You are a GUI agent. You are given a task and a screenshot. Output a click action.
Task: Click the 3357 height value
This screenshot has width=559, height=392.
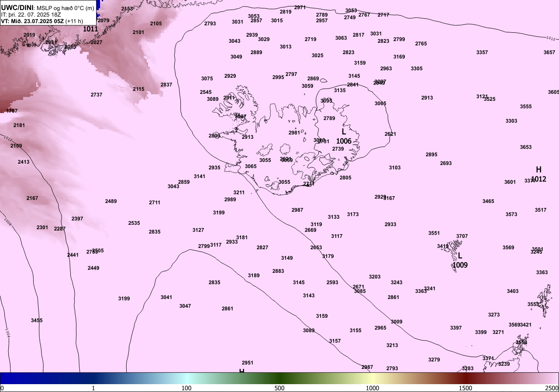point(482,52)
